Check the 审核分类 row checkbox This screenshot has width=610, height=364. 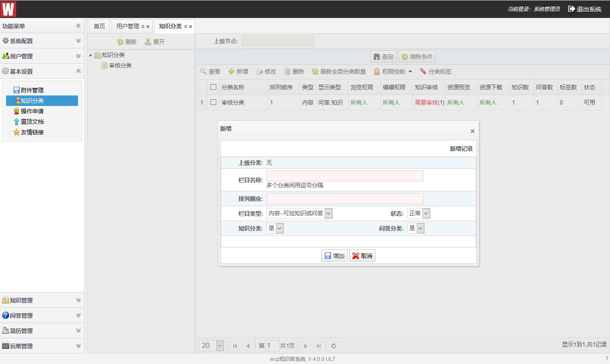(x=213, y=102)
